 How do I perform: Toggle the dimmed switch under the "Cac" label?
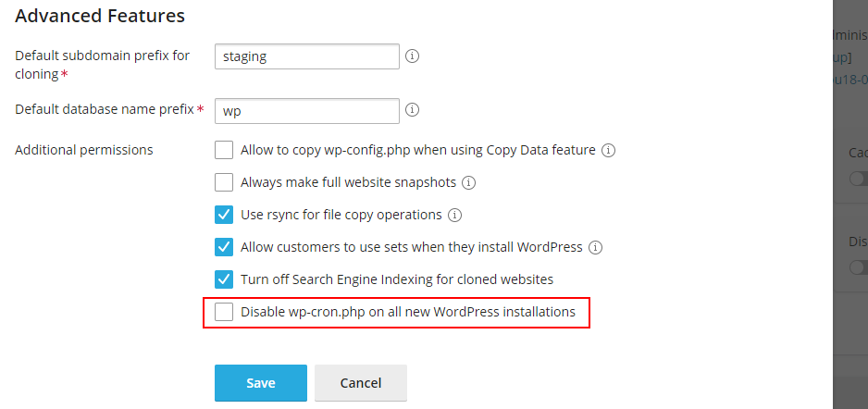pos(859,179)
